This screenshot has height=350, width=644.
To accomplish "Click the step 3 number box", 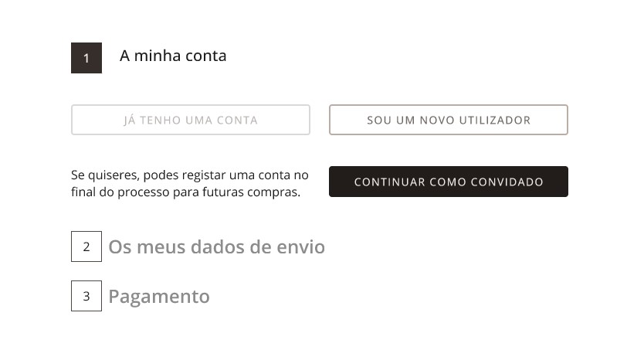I will point(86,296).
